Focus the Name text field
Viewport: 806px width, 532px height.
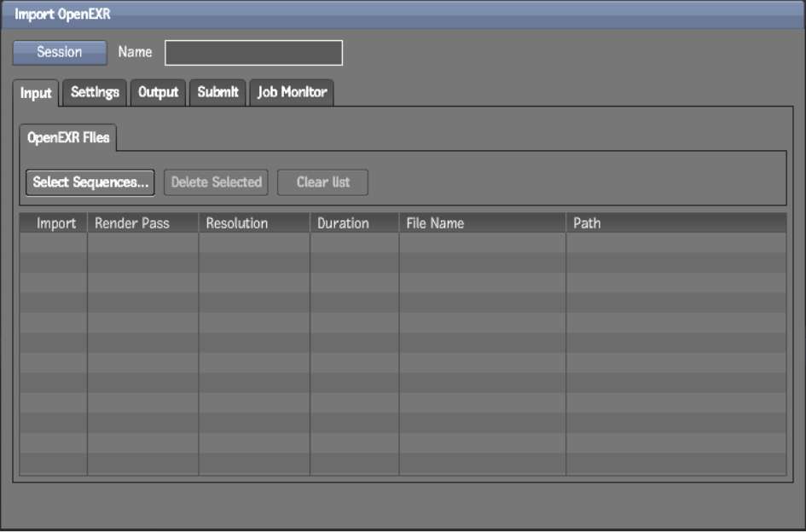253,53
